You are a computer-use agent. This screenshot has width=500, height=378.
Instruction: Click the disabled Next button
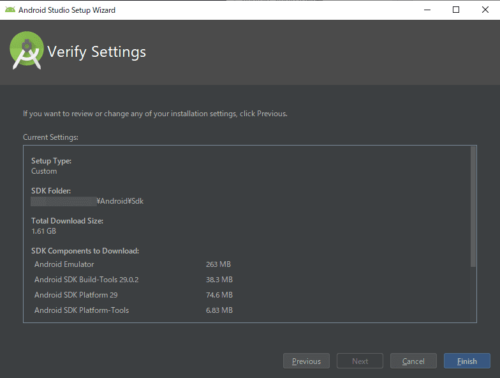[x=360, y=361]
